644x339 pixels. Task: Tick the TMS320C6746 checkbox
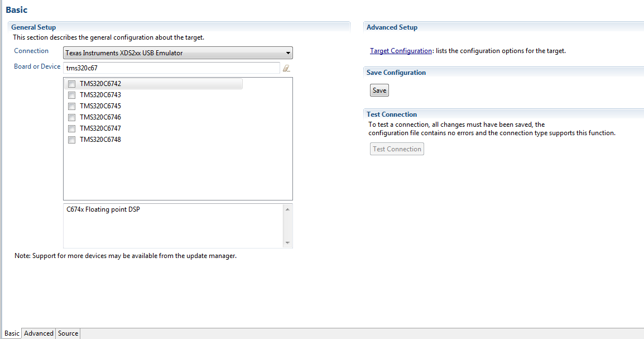(x=72, y=117)
